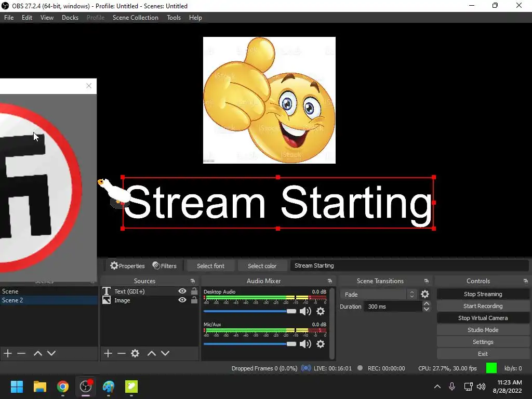This screenshot has height=399, width=532.
Task: Hide the Text (GDI+) source
Action: point(182,291)
